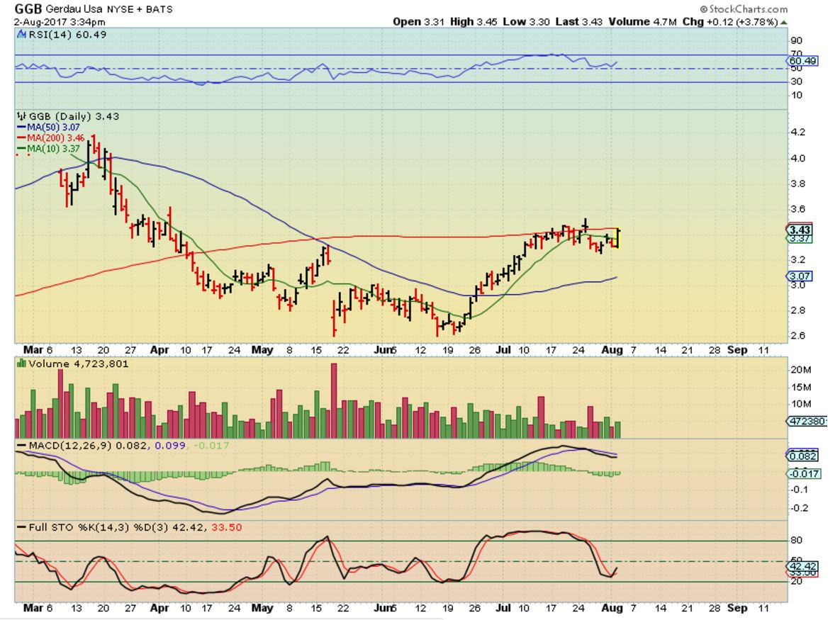Click the StockCharts.com copyright logo

click(744, 9)
